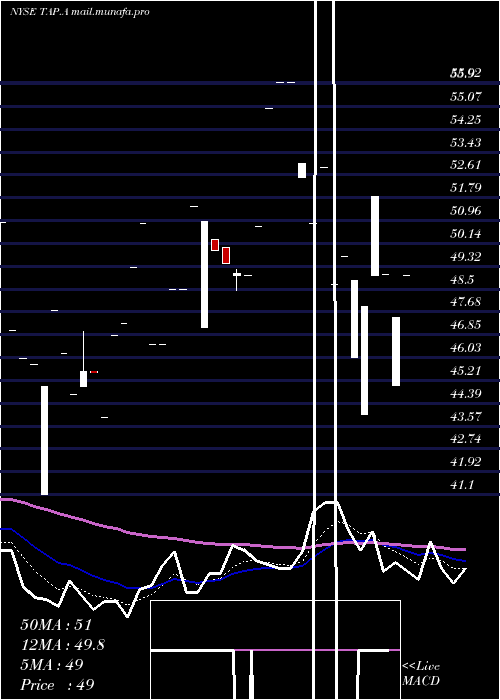The width and height of the screenshot is (500, 700).
Task: Click the 52.61 price axis label
Action: 466,165
